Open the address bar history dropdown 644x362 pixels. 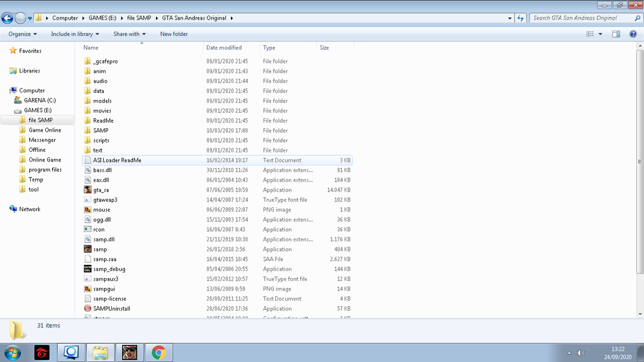510,18
